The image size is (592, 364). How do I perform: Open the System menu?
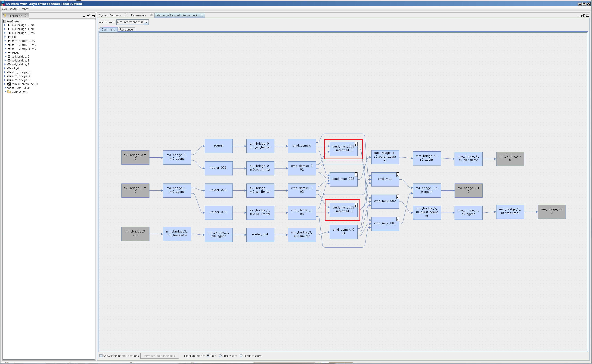[x=14, y=9]
